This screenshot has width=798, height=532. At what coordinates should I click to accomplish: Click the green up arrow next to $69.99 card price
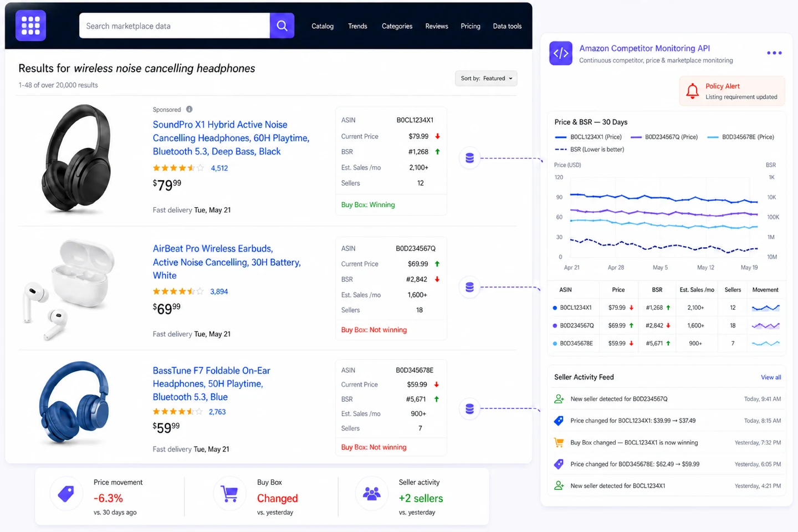pos(437,264)
